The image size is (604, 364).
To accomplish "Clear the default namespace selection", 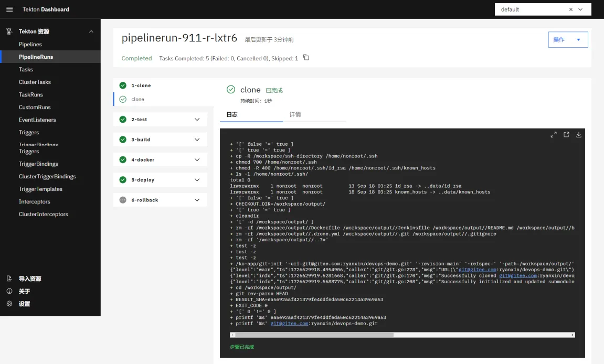I will [571, 9].
